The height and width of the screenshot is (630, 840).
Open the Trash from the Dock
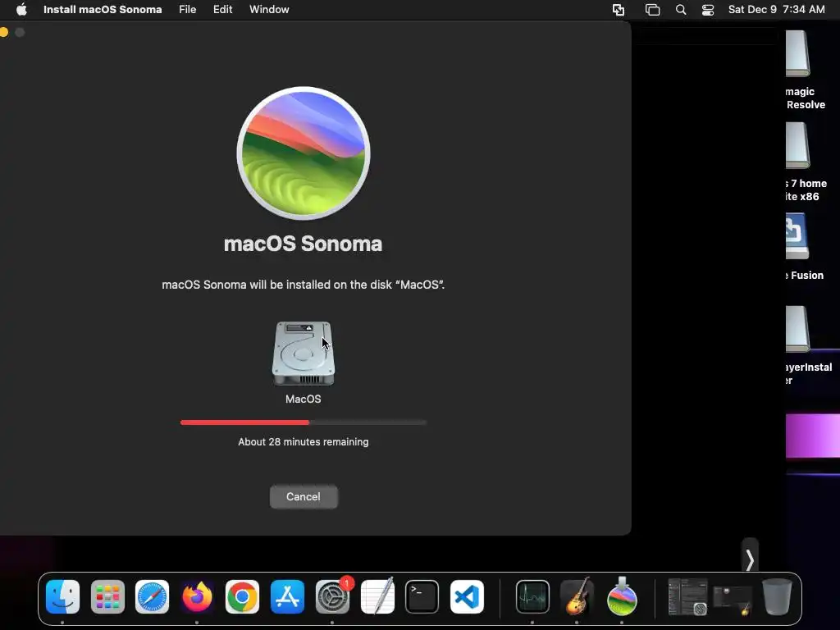coord(777,597)
